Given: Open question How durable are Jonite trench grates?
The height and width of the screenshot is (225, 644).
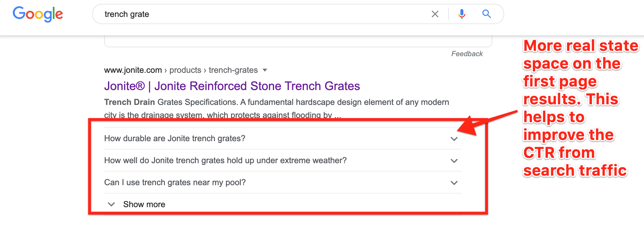Looking at the screenshot, I should coord(175,139).
